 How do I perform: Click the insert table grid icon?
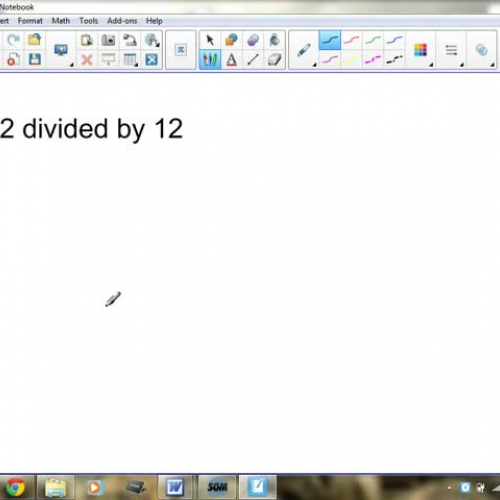129,60
